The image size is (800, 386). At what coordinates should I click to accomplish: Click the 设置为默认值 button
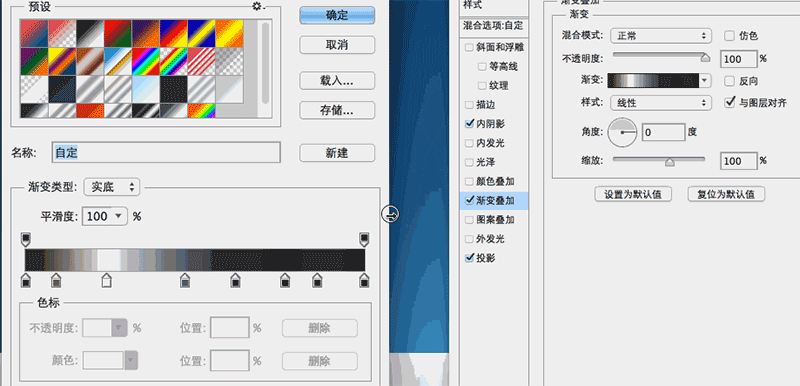[633, 194]
